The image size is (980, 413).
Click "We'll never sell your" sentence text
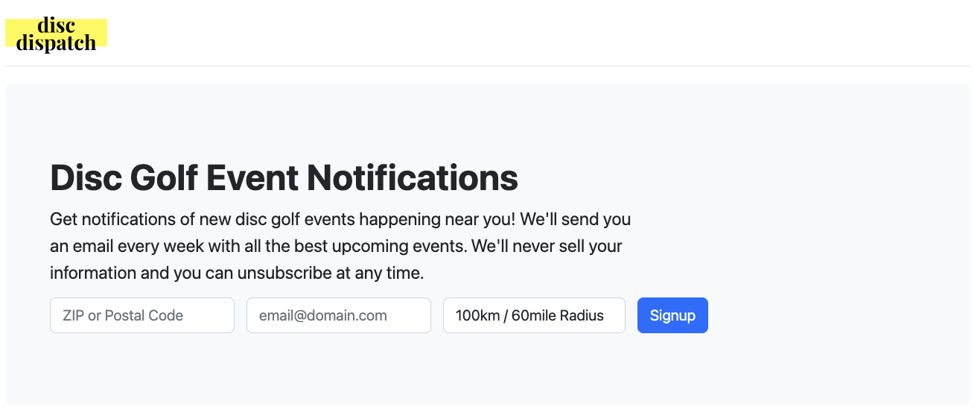[x=547, y=246]
